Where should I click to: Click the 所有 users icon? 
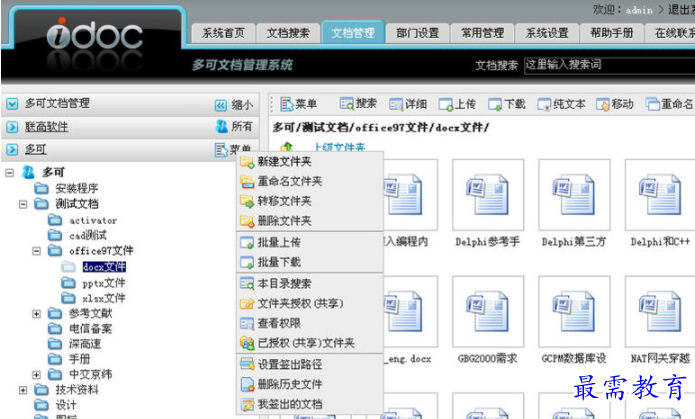click(x=221, y=126)
